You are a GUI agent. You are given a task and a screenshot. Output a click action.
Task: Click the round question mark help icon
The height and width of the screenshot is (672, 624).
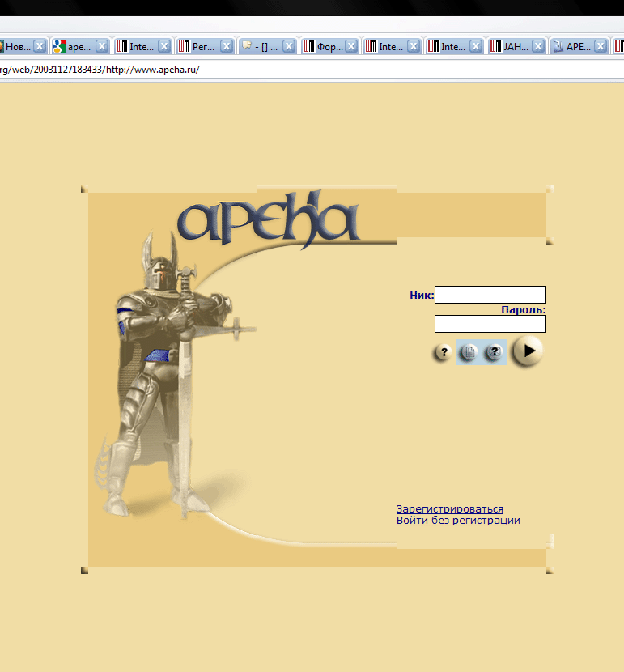click(444, 352)
